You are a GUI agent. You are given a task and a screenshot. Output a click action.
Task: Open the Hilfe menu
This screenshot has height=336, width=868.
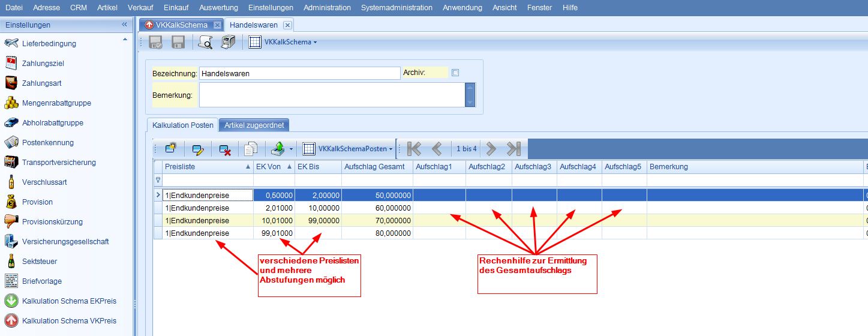tap(570, 8)
